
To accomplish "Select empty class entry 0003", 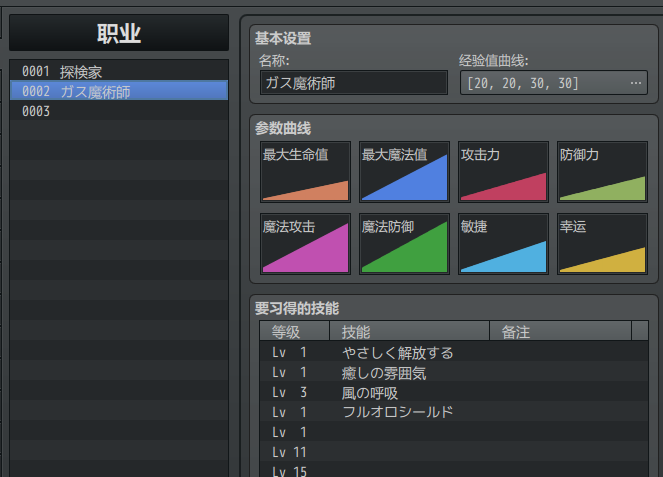I will click(119, 110).
